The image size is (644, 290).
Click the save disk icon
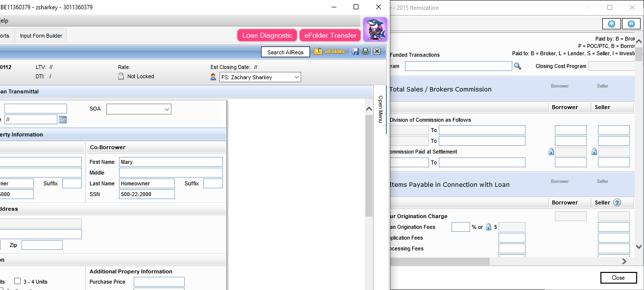356,51
